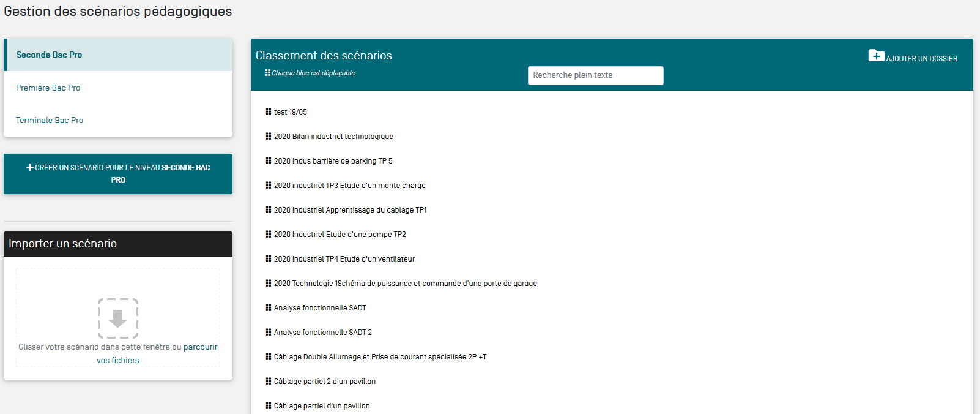
Task: Grab handle icon of 'Analyse fonctionnelle SADT 2'
Action: (269, 333)
